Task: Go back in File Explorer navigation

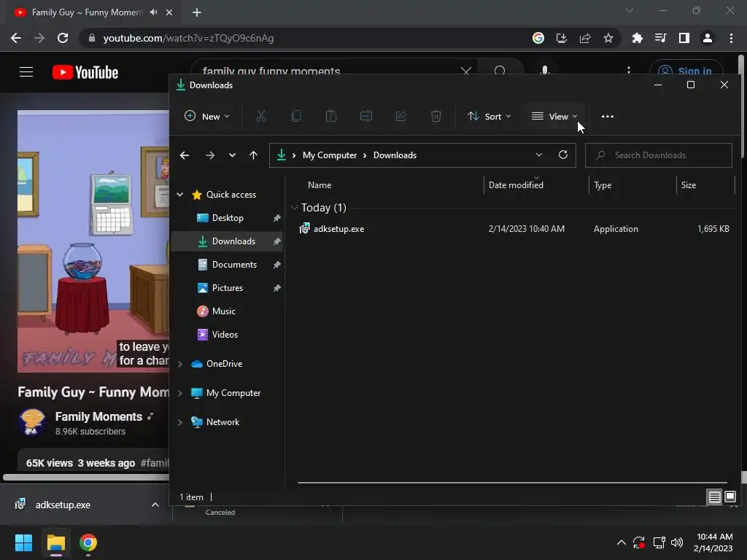Action: (185, 155)
